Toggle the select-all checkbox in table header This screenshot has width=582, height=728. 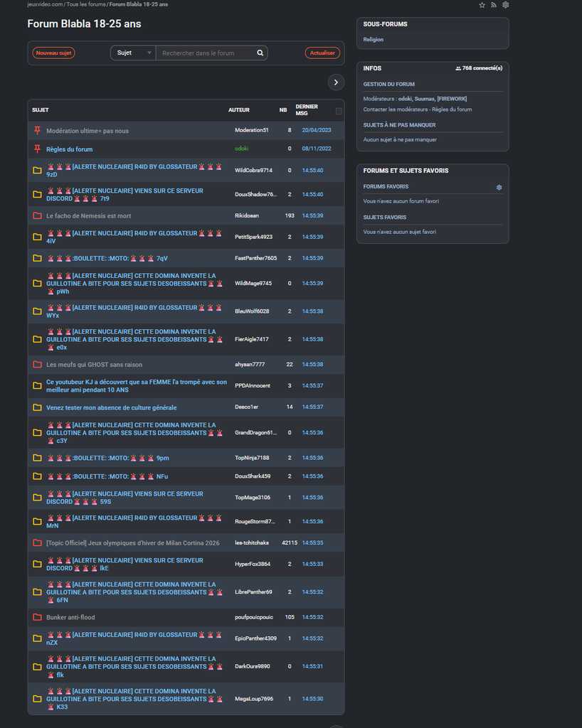tap(339, 111)
